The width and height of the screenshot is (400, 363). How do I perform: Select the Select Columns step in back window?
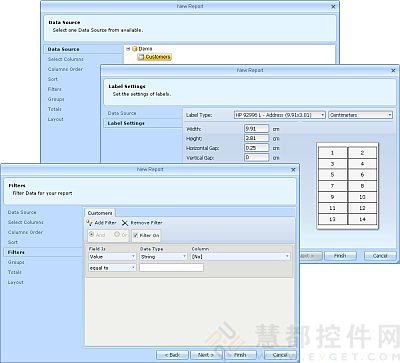point(66,59)
